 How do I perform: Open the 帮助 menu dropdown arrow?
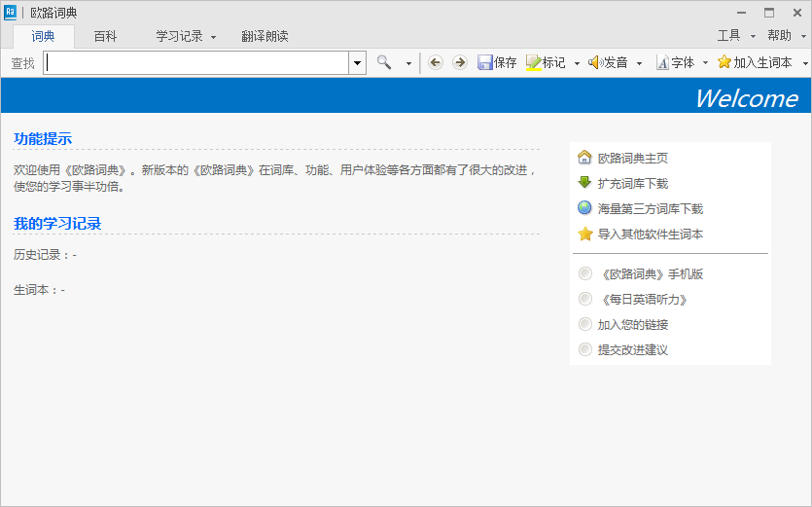(x=803, y=36)
